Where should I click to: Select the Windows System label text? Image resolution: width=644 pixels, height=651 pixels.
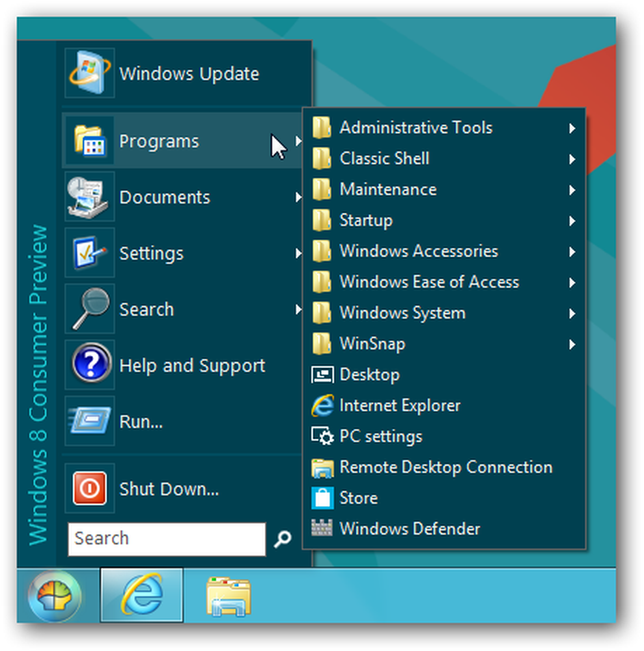pyautogui.click(x=403, y=313)
